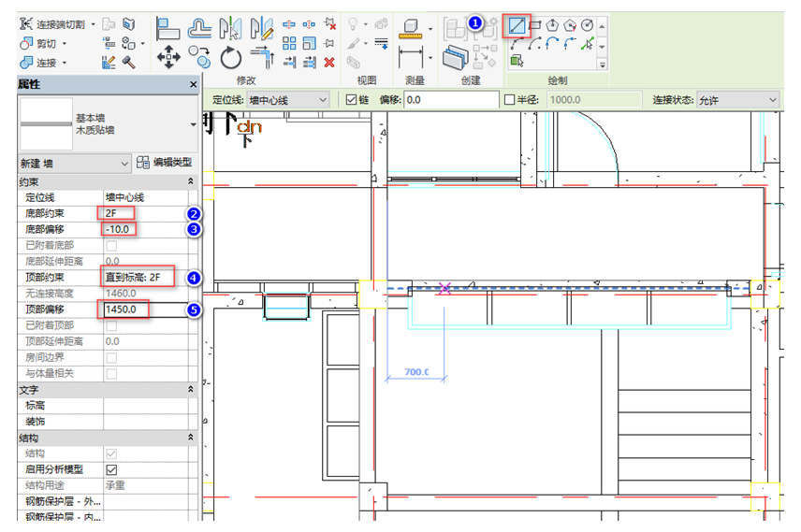The height and width of the screenshot is (532, 801).
Task: Click the red Delete X icon
Action: coord(329,63)
